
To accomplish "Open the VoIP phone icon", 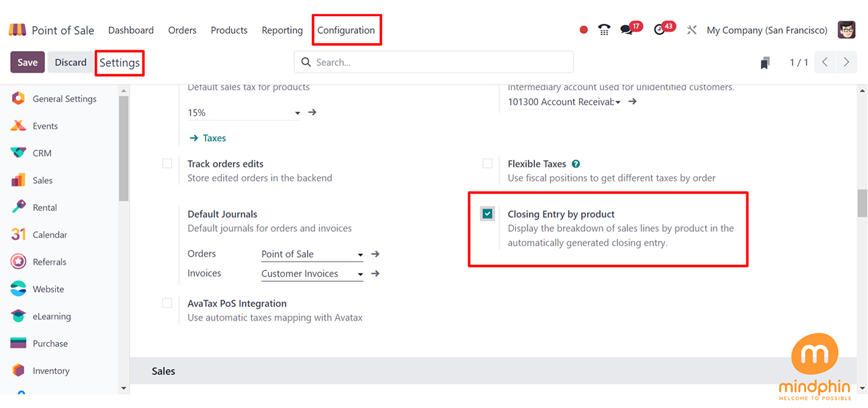I will pos(604,30).
